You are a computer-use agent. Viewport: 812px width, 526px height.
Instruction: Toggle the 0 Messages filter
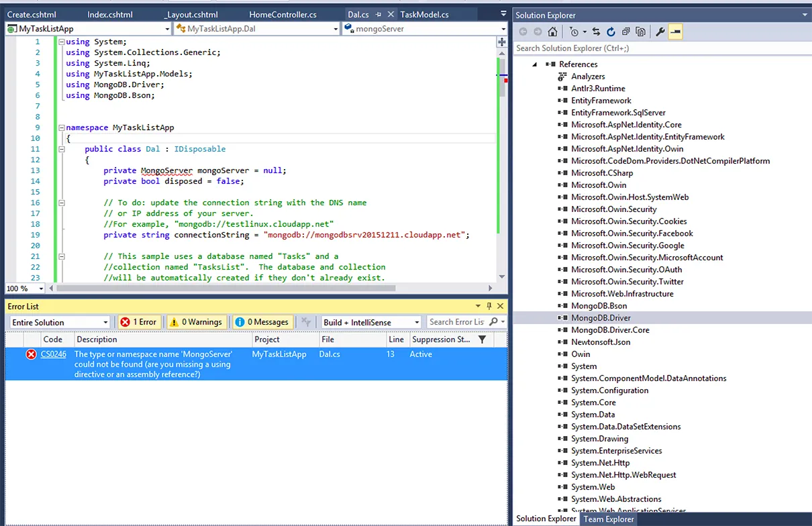pyautogui.click(x=262, y=322)
